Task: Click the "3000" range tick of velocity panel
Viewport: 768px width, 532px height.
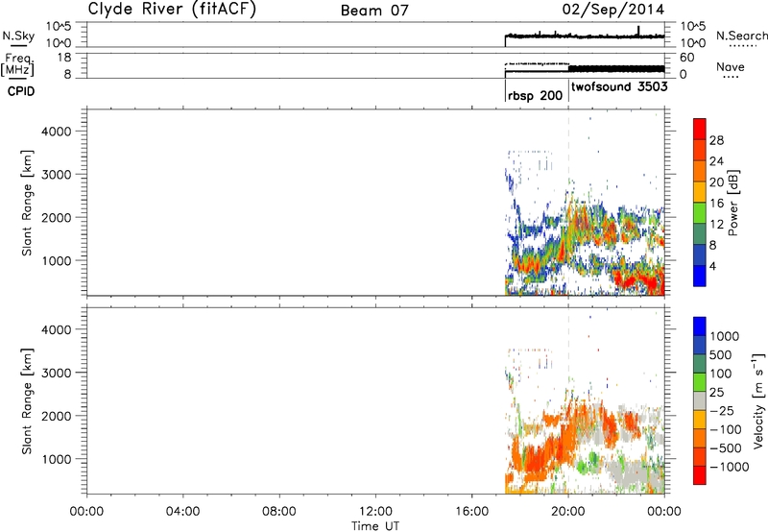Action: click(57, 373)
